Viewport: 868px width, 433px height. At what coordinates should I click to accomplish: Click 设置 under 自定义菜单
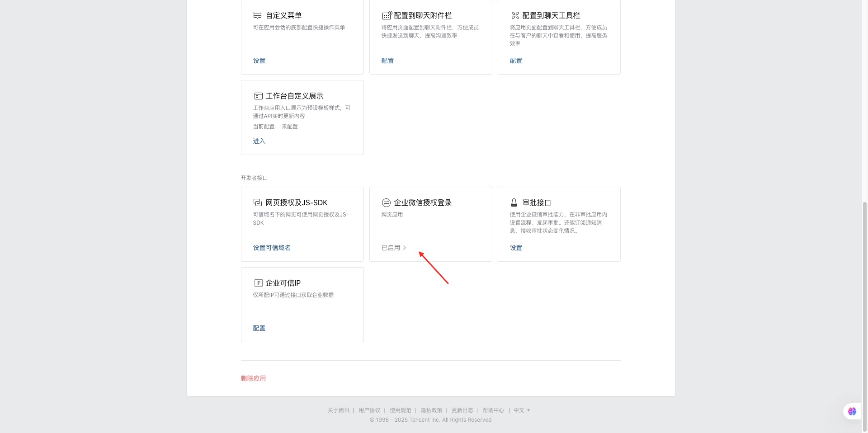259,61
